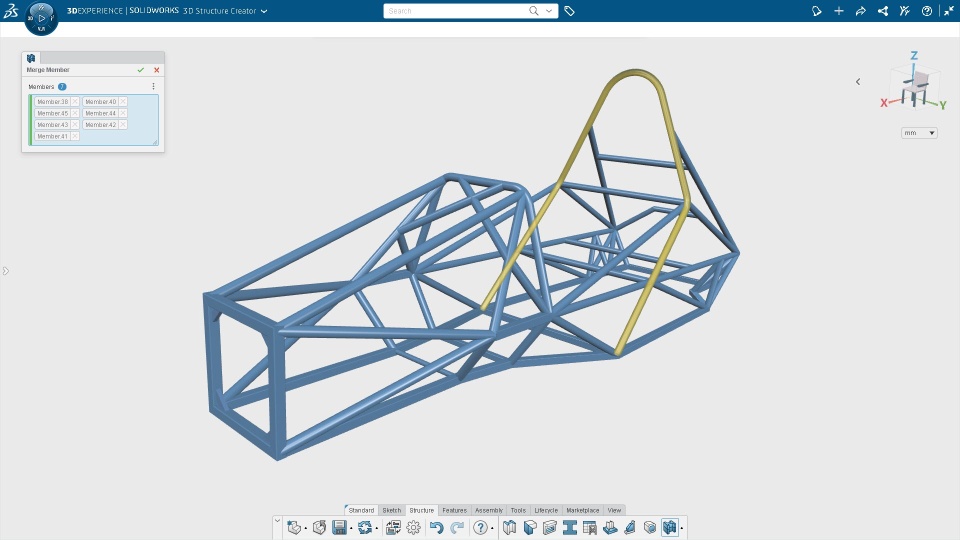Viewport: 960px width, 540px height.
Task: Select the Member.42 chip label
Action: (x=100, y=124)
